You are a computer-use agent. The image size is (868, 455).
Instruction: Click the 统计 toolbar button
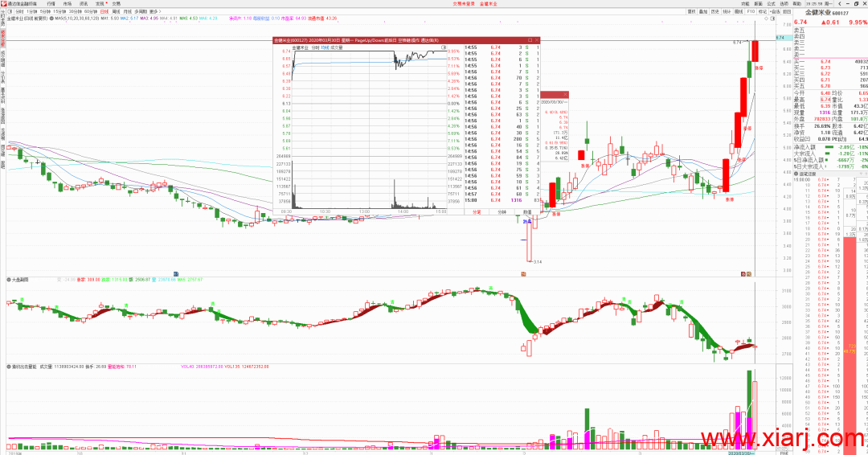coord(727,11)
